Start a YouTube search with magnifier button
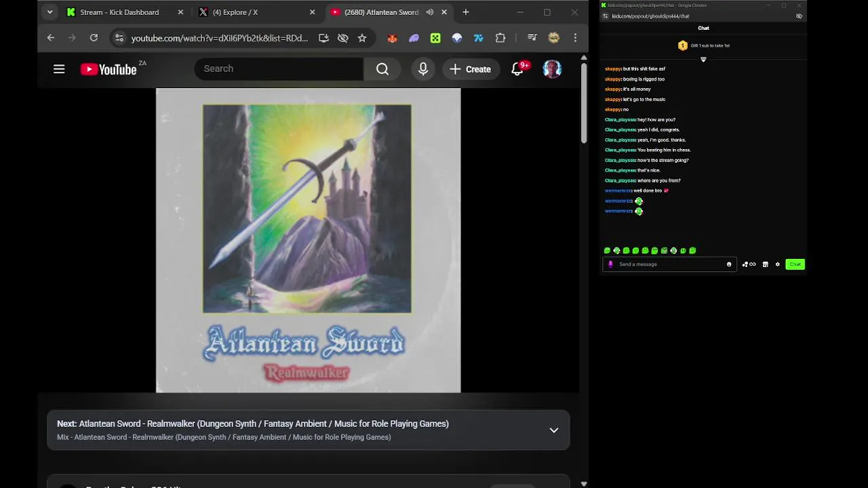Screen dimensions: 868x488 (x=382, y=69)
